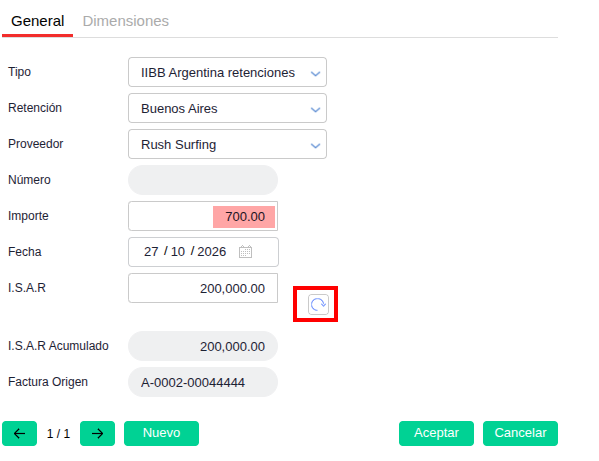599x461 pixels.
Task: Click the 'Rush Surfing' selected value
Action: click(178, 145)
